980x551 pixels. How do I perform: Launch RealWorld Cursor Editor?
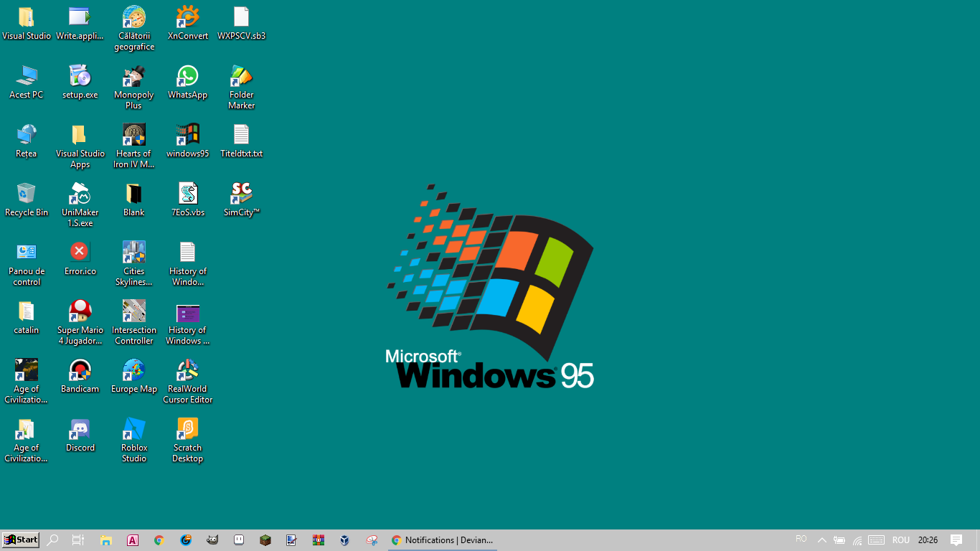188,382
